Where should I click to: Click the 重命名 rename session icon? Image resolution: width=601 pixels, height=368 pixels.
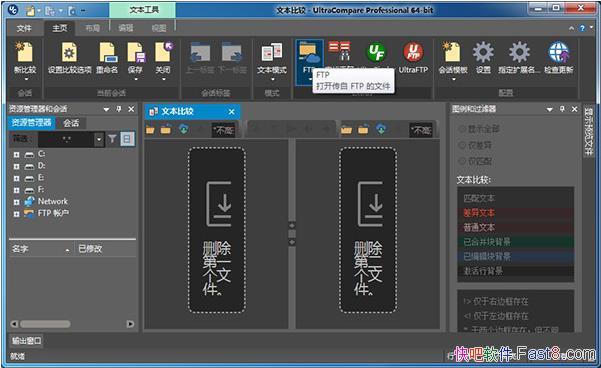107,53
